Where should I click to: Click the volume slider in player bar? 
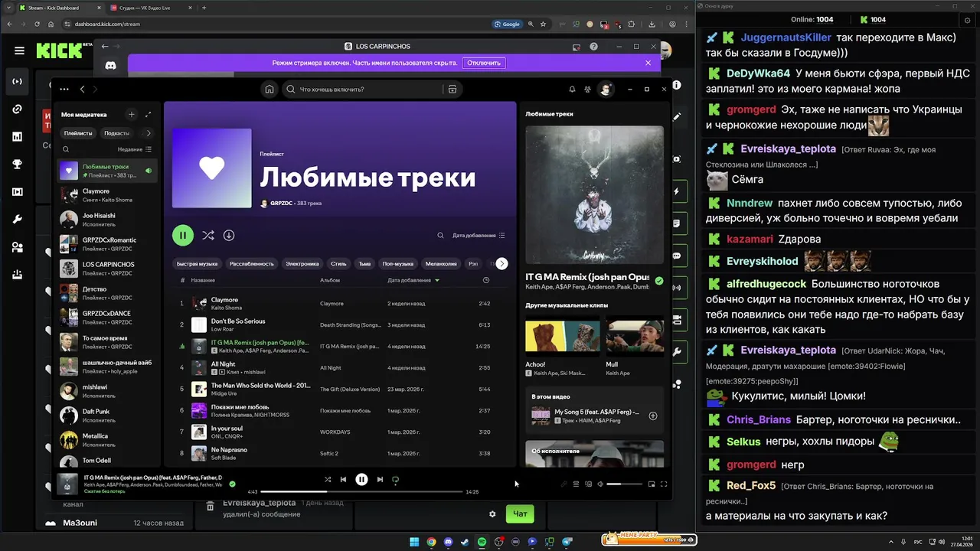[624, 484]
